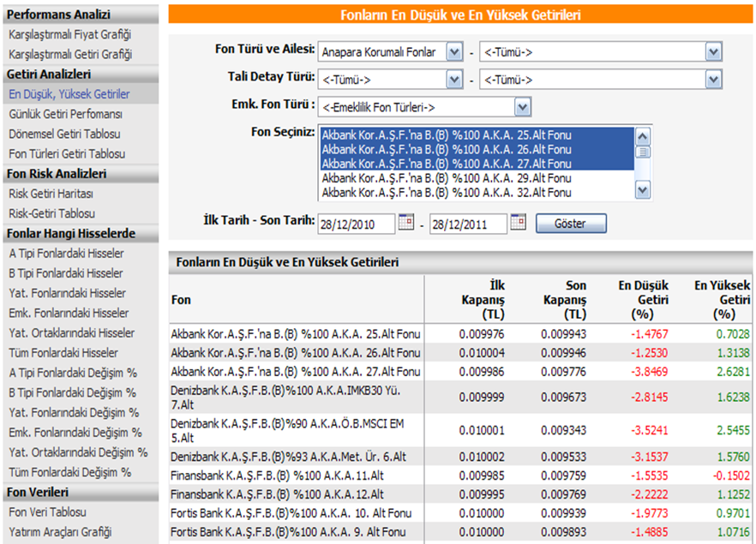Go to Emk. Fonlarındaki Hisseler

click(69, 314)
